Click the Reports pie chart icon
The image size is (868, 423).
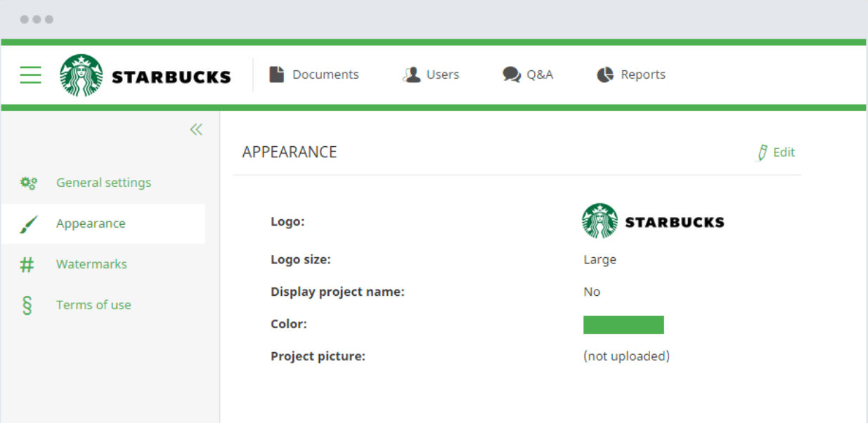pos(605,73)
